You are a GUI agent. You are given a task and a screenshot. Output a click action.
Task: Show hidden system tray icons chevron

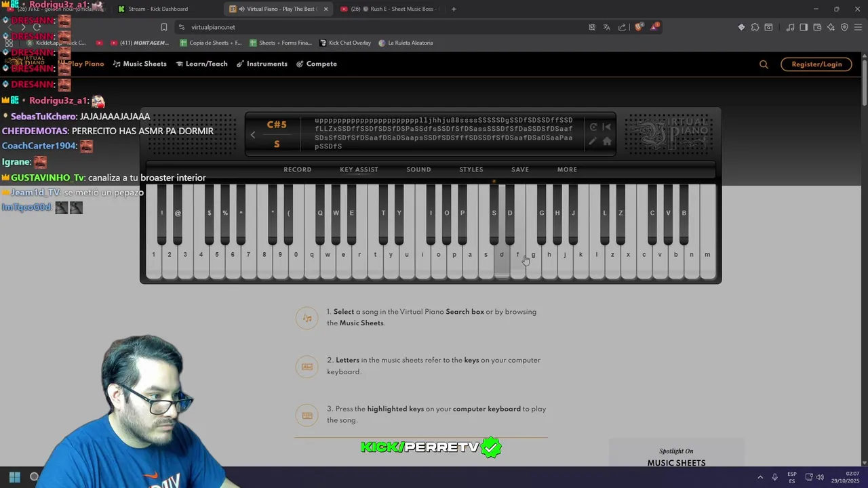[x=759, y=477]
